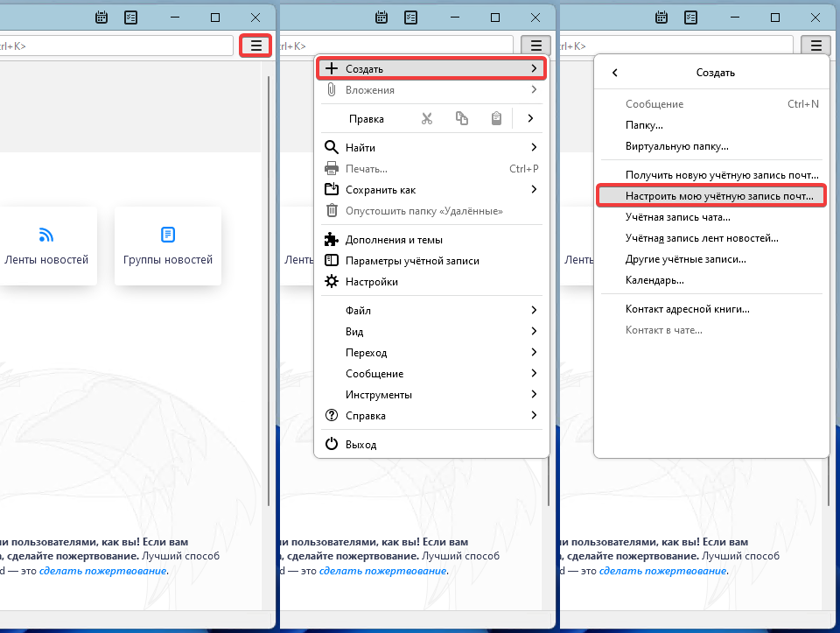The height and width of the screenshot is (633, 840).
Task: Go back using arrow in Создать submenu
Action: tap(614, 73)
